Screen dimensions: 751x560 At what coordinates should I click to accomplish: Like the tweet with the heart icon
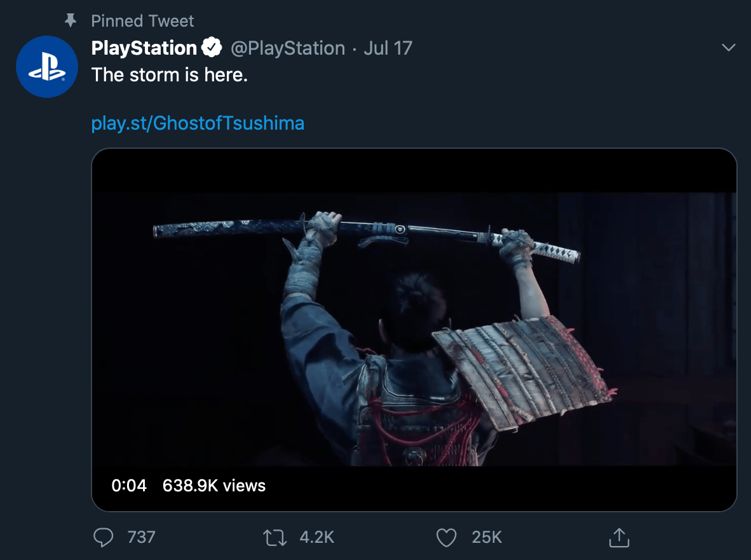point(447,538)
